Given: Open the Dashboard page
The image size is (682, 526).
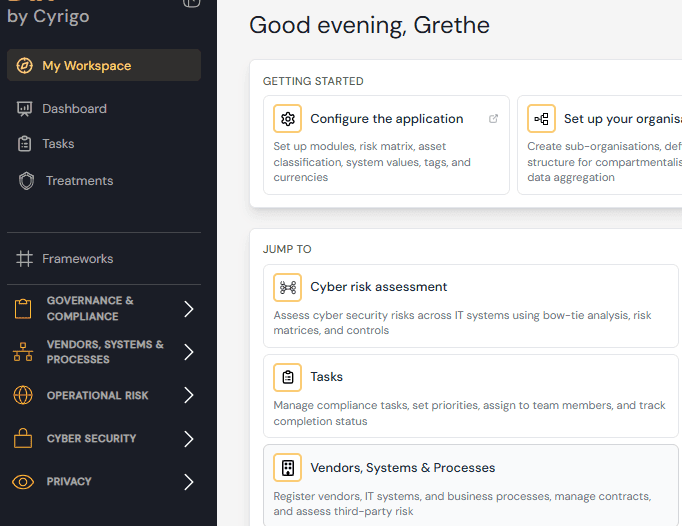Looking at the screenshot, I should tap(74, 109).
